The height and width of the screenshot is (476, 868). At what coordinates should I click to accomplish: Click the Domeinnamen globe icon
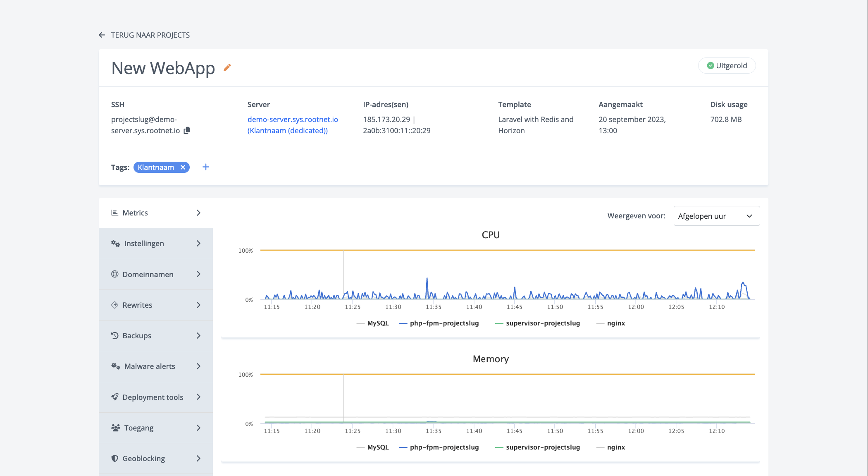tap(115, 274)
